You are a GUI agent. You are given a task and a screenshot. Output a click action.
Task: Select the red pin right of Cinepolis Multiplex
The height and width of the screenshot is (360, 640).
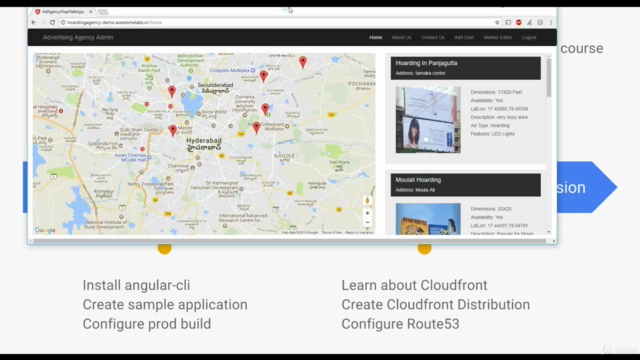(x=264, y=76)
